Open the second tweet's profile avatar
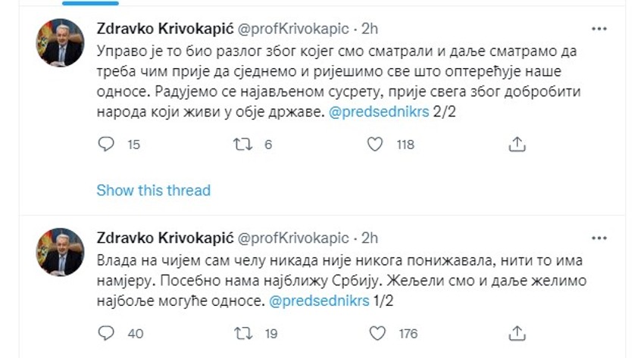Viewport: 644px width, 358px height. point(61,251)
